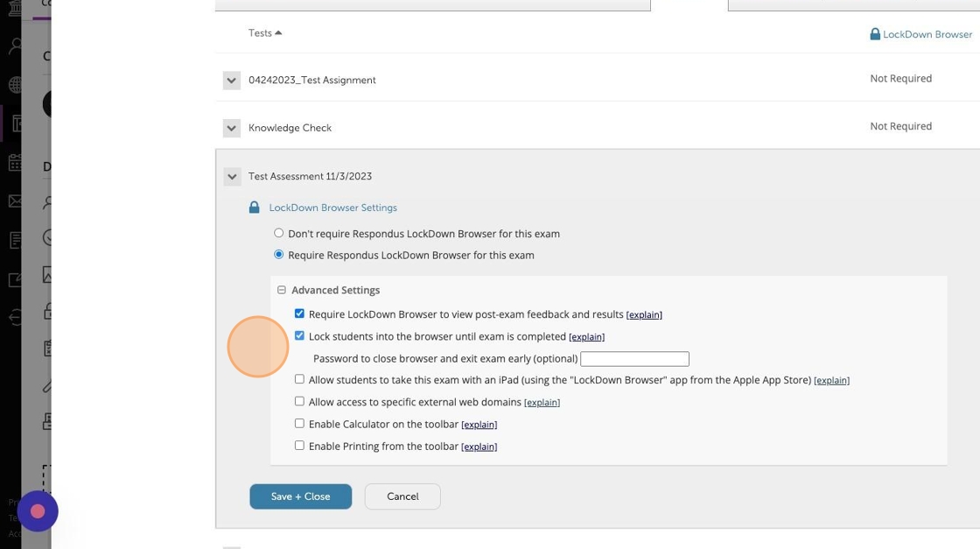980x549 pixels.
Task: Click the lock icon in the LockDown Browser column header
Action: 875,34
